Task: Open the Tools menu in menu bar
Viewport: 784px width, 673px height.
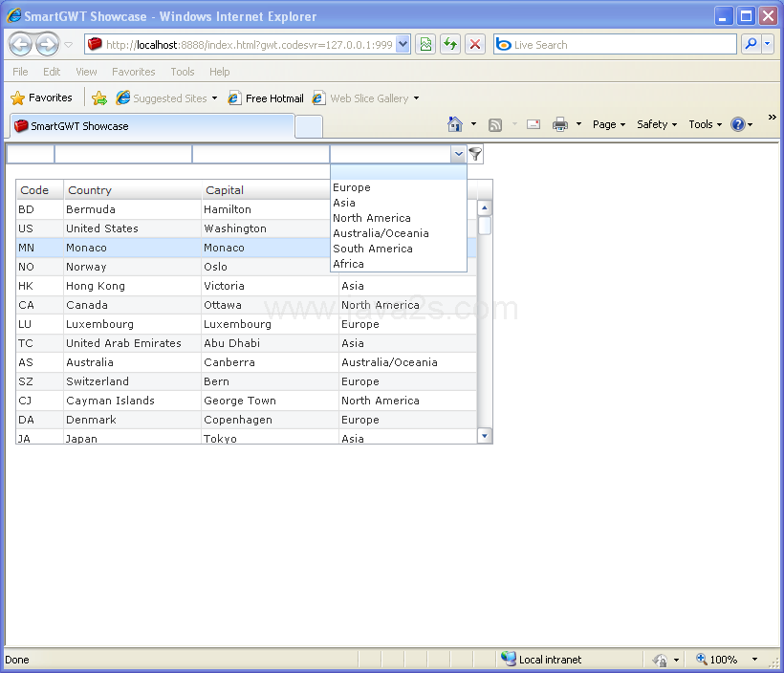Action: 182,72
